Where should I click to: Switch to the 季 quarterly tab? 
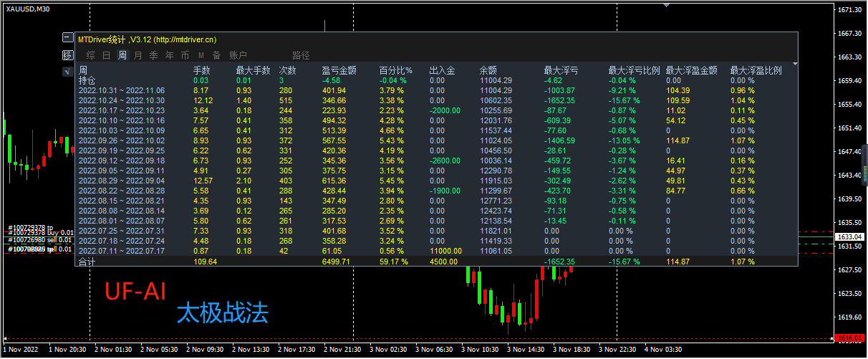click(x=153, y=55)
